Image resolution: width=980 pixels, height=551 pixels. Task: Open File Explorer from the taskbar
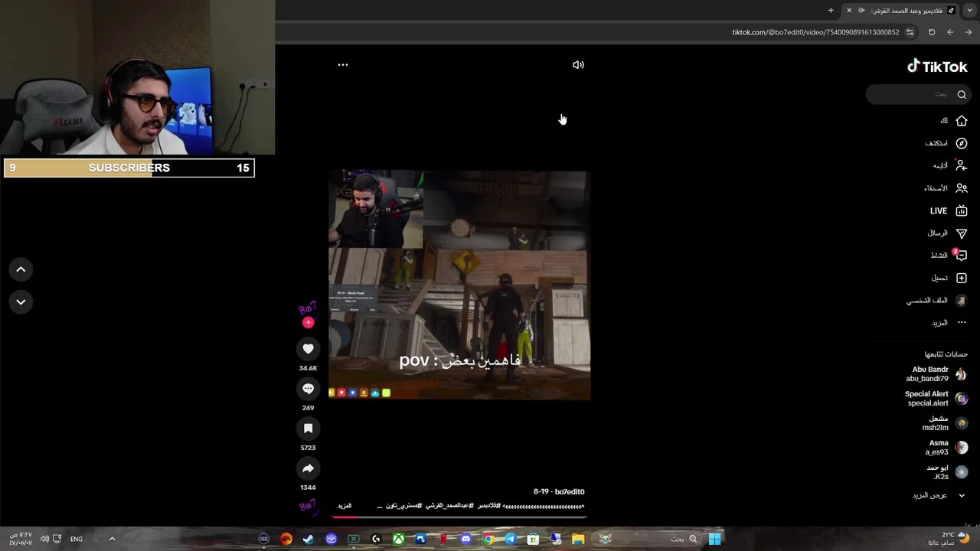pyautogui.click(x=578, y=539)
